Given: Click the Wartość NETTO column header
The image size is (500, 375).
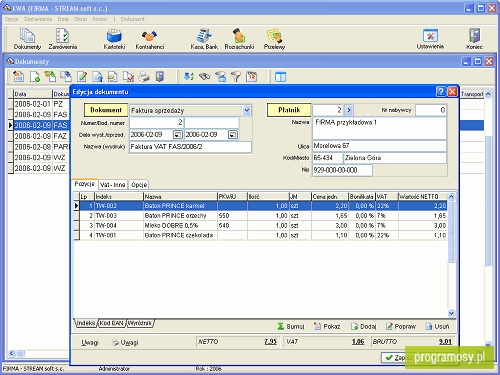Looking at the screenshot, I should click(423, 197).
